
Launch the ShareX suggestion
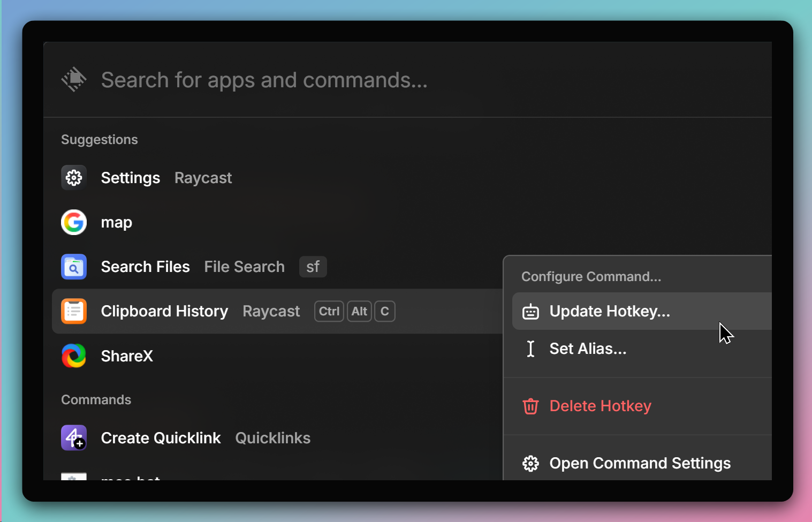click(x=277, y=356)
